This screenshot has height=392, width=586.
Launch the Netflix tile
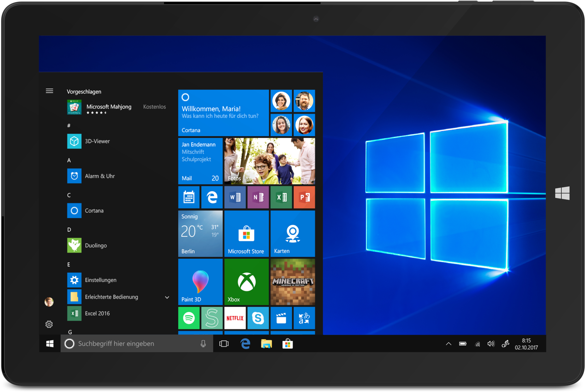point(235,318)
